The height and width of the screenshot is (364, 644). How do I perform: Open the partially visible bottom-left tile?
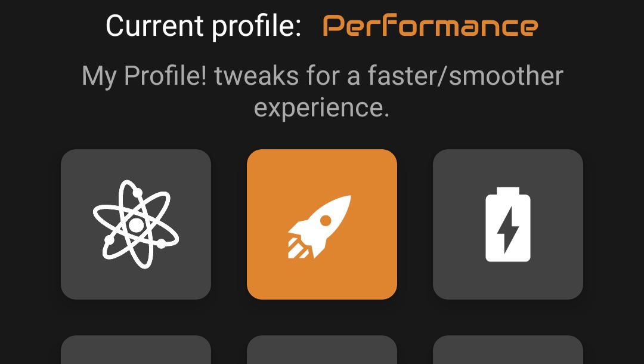(x=136, y=350)
